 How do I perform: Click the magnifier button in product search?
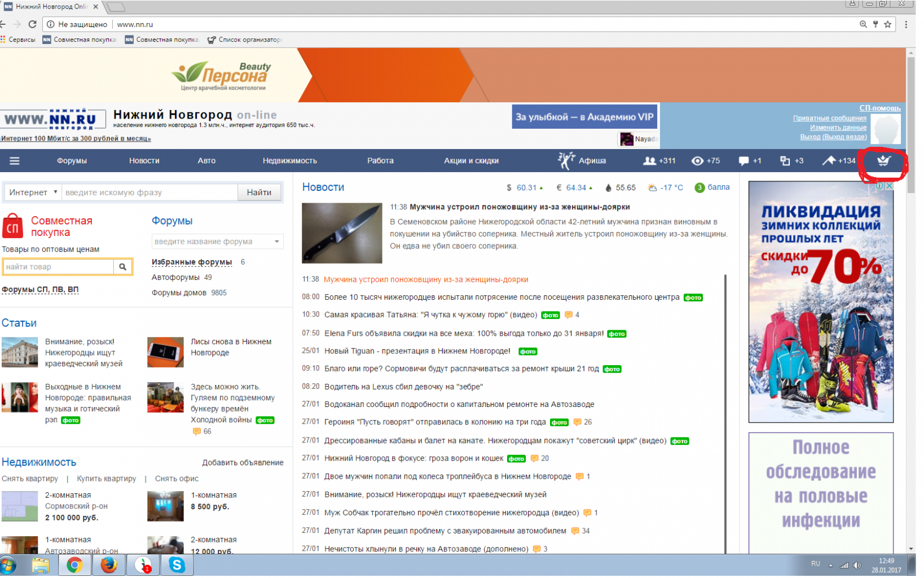[122, 267]
